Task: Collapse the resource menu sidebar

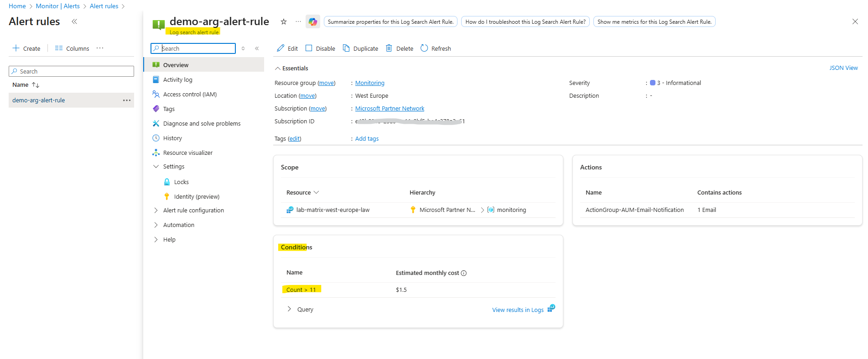Action: 257,48
